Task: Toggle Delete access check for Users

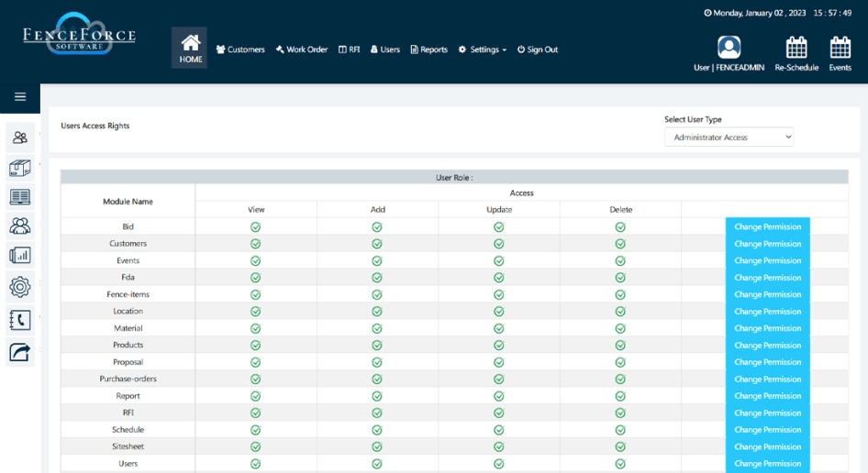Action: 620,464
